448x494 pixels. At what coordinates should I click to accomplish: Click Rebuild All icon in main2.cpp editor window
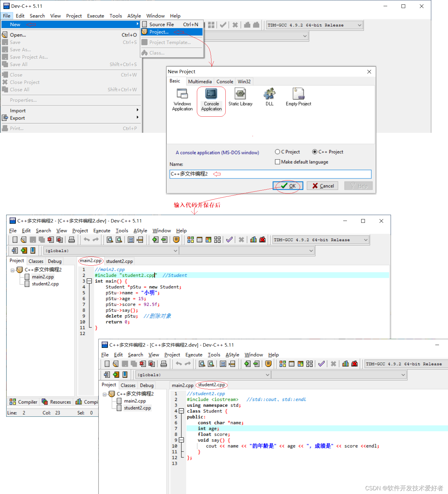click(217, 240)
